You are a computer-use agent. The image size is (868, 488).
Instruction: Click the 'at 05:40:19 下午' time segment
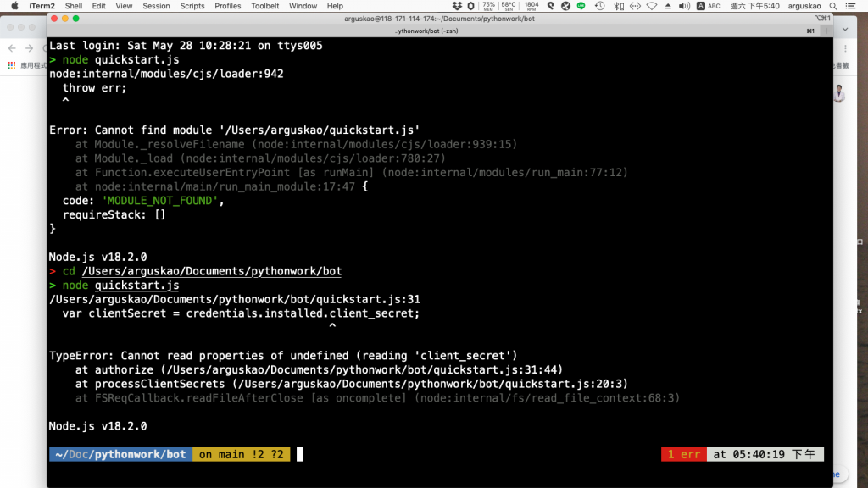(765, 454)
